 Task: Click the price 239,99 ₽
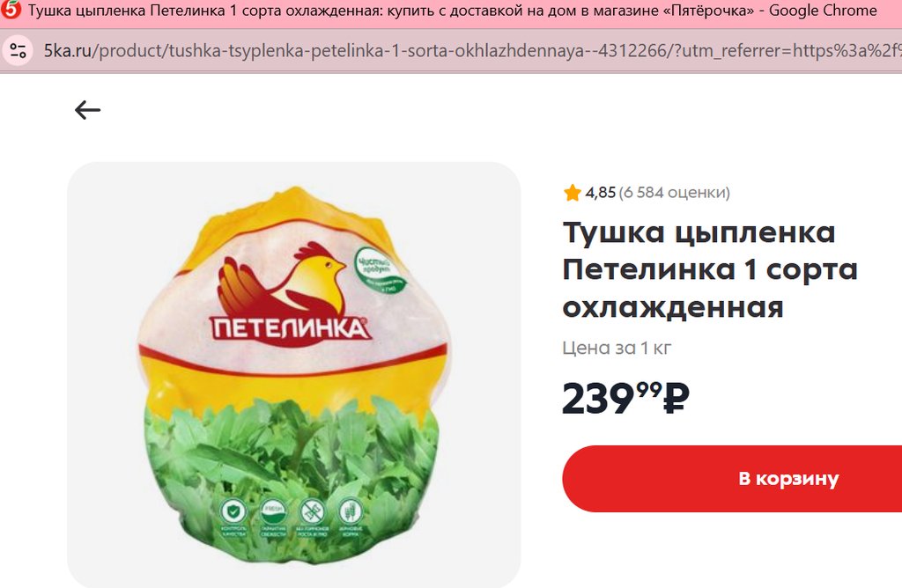coord(625,399)
